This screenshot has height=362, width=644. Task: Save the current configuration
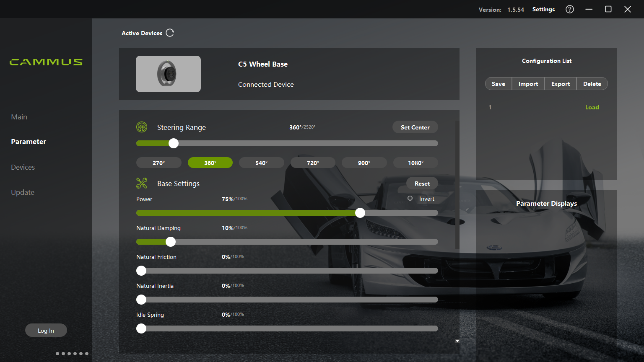pos(499,84)
